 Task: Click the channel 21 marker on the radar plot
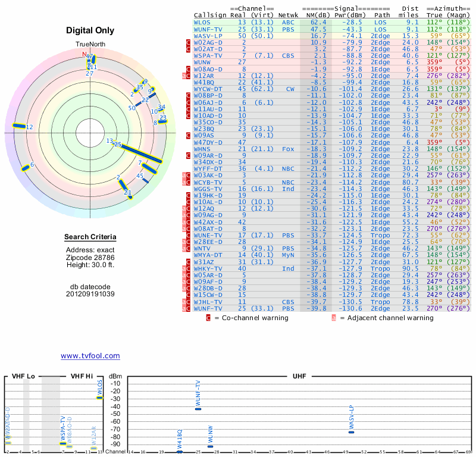tap(129, 195)
